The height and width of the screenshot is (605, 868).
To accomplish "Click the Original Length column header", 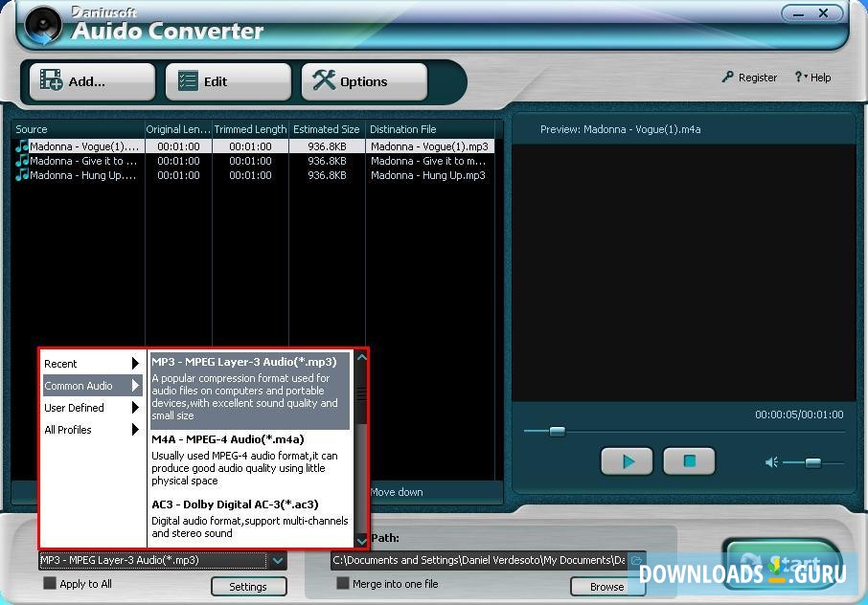I will pyautogui.click(x=178, y=129).
